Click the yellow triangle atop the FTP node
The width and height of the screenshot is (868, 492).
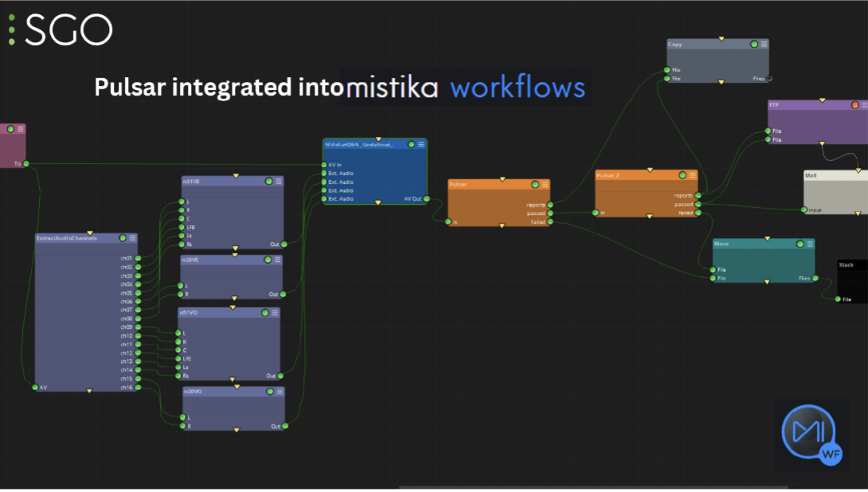823,100
